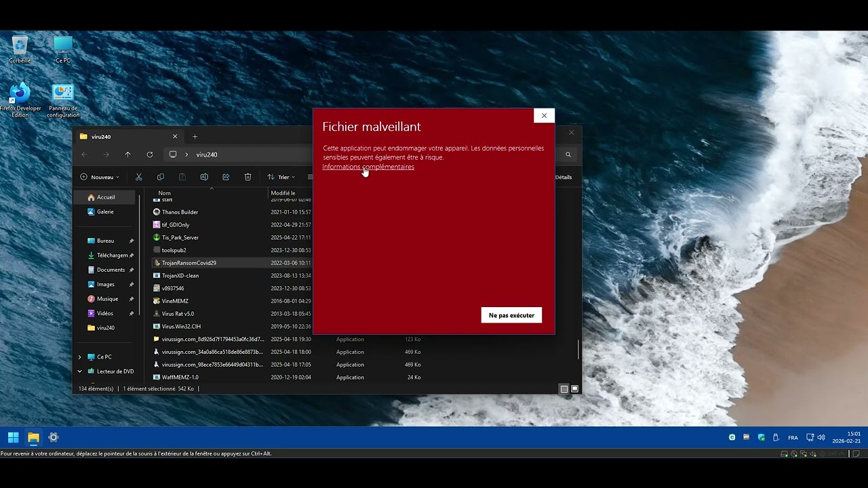This screenshot has height=488, width=868.
Task: Open the Corbeille recycle bin desktop icon
Action: pyautogui.click(x=20, y=49)
